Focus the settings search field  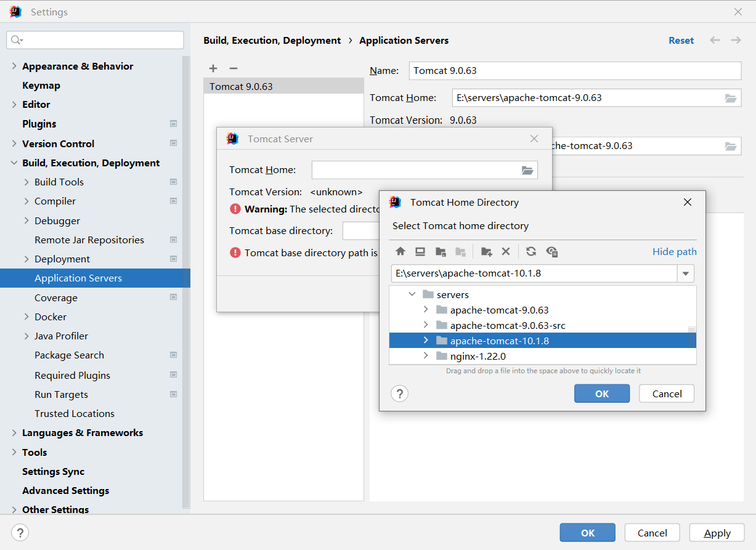click(95, 40)
